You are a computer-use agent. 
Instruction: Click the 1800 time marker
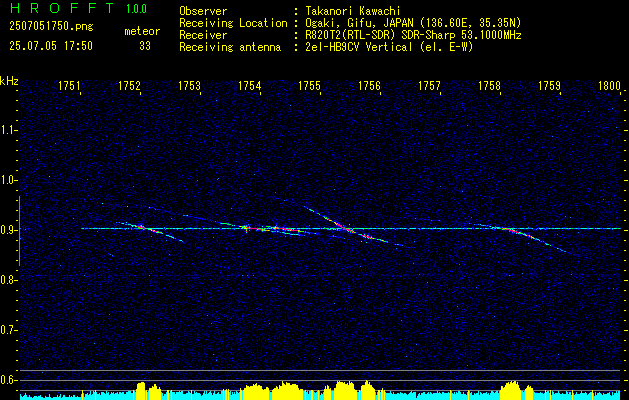pyautogui.click(x=609, y=85)
